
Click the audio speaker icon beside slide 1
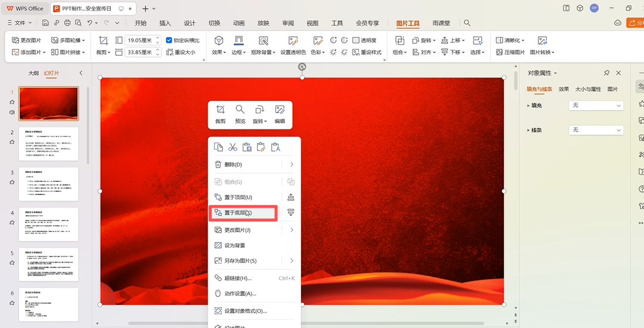point(12,113)
